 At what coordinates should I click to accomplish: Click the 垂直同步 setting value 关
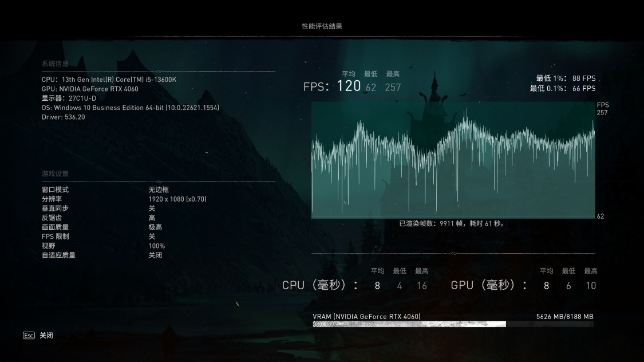tap(152, 208)
